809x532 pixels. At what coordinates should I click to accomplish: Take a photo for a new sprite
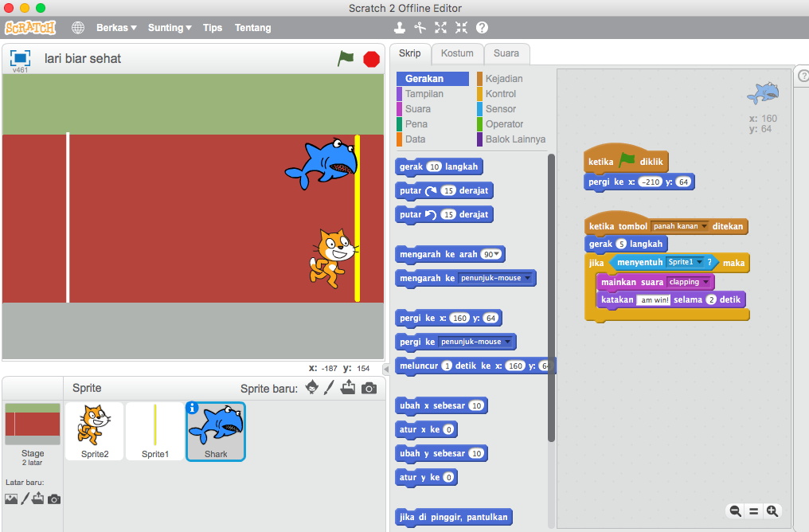(x=368, y=388)
